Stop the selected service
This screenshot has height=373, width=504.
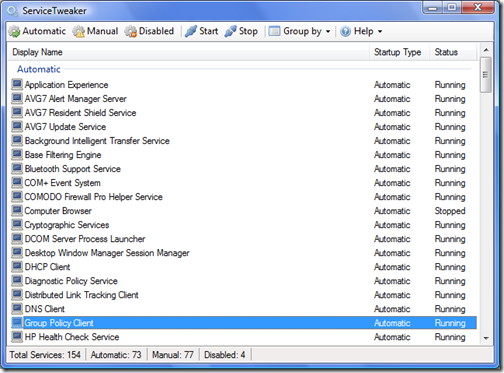(241, 31)
